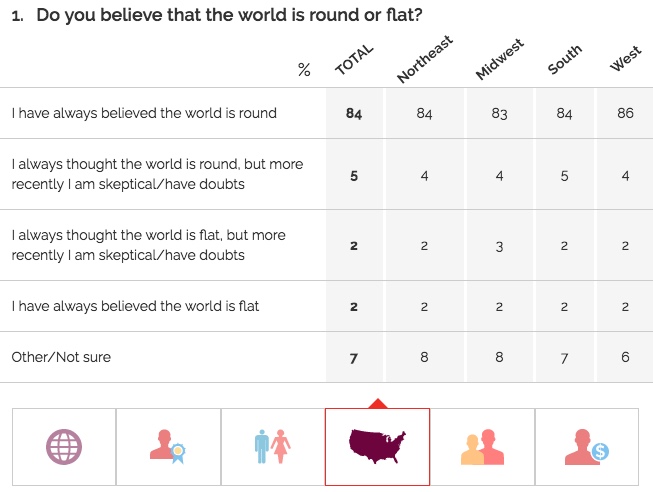The image size is (653, 492).
Task: Click the West value 86 in the first row
Action: tap(625, 113)
